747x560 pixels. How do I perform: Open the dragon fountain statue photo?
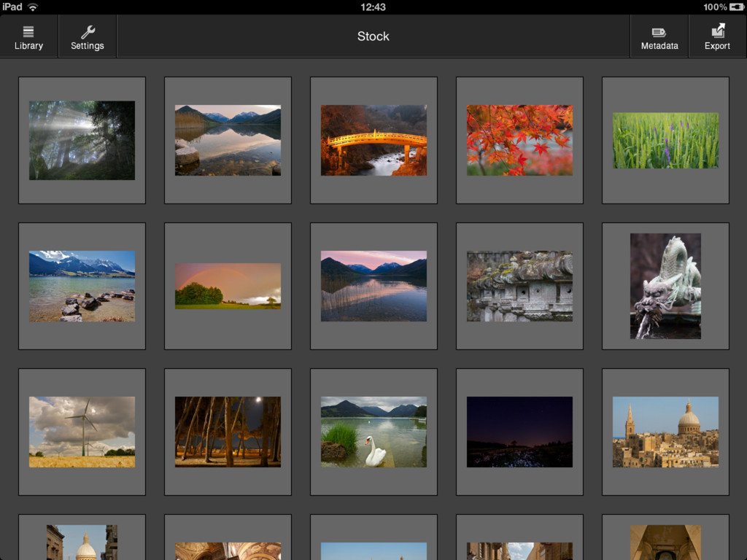pos(665,286)
